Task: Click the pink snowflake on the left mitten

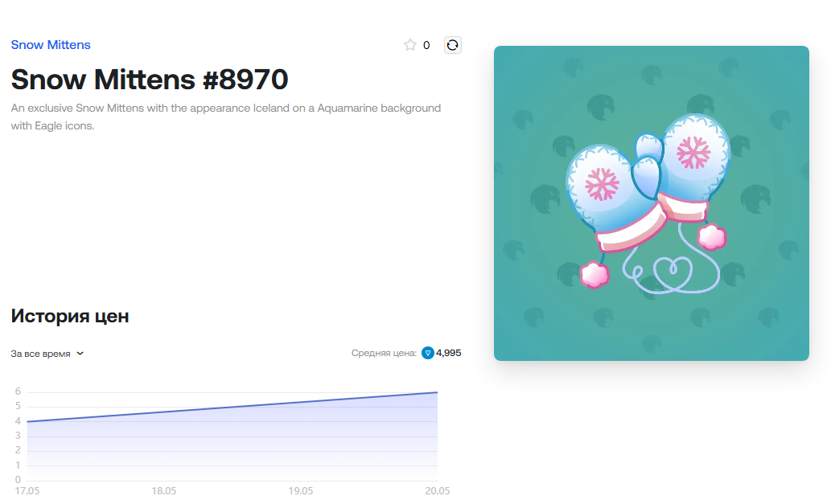Action: 602,184
